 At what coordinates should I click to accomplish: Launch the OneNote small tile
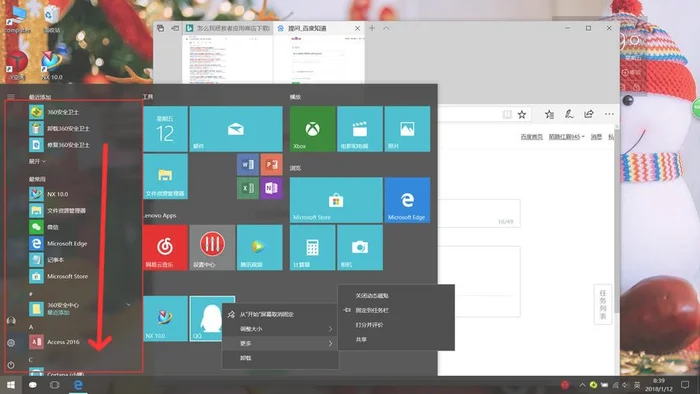click(271, 188)
